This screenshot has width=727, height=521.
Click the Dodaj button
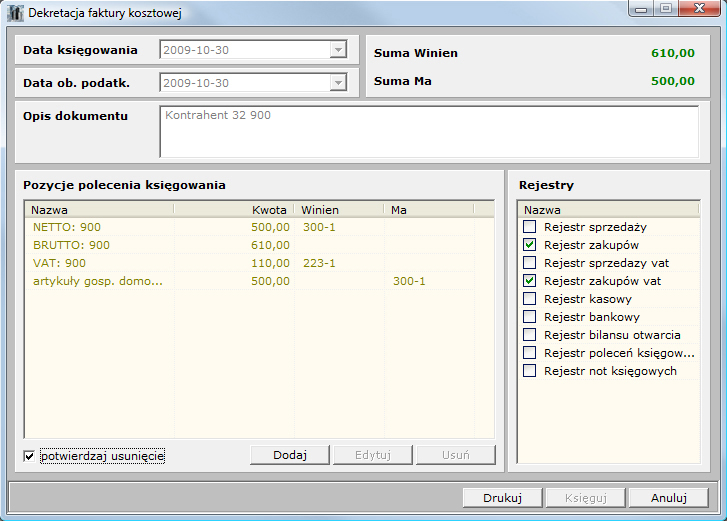(290, 455)
